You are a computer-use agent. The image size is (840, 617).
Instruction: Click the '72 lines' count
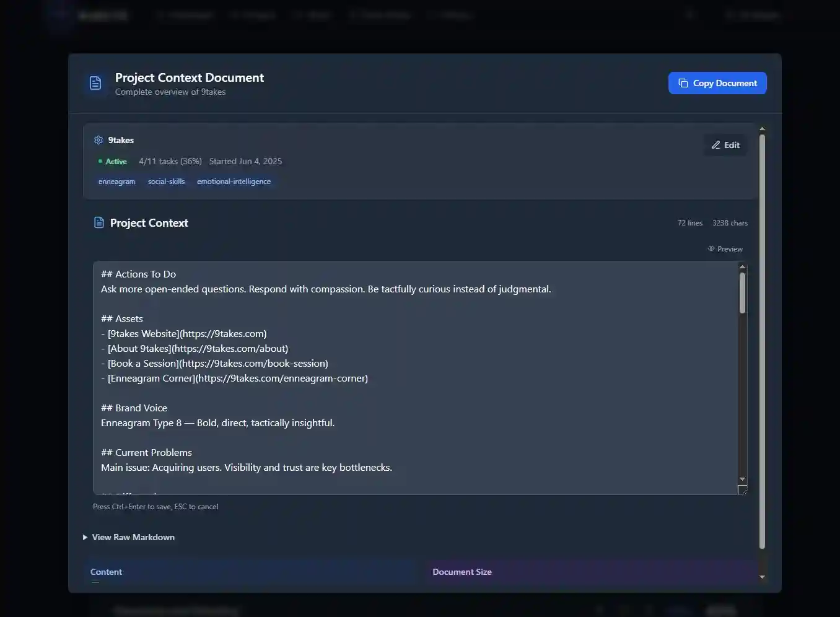pyautogui.click(x=690, y=223)
